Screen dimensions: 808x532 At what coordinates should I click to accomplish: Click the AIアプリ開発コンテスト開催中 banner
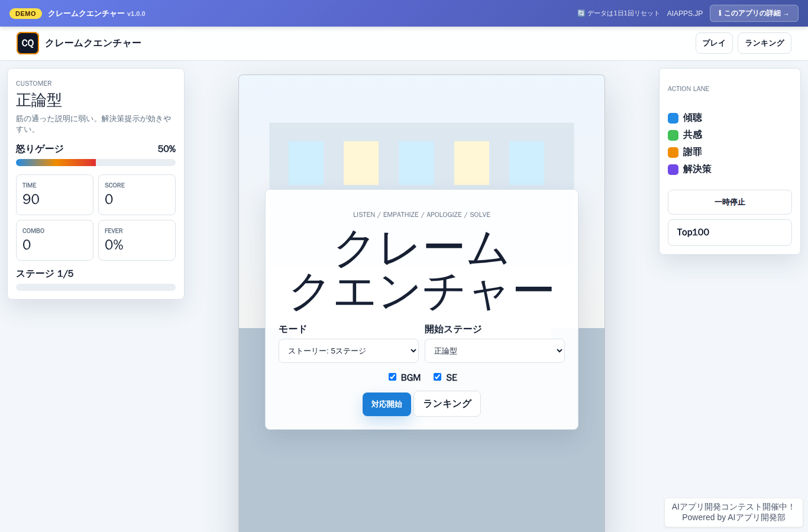point(733,512)
